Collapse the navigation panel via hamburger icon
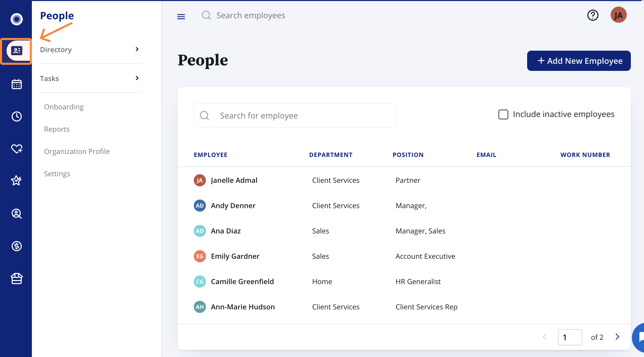 click(x=181, y=16)
